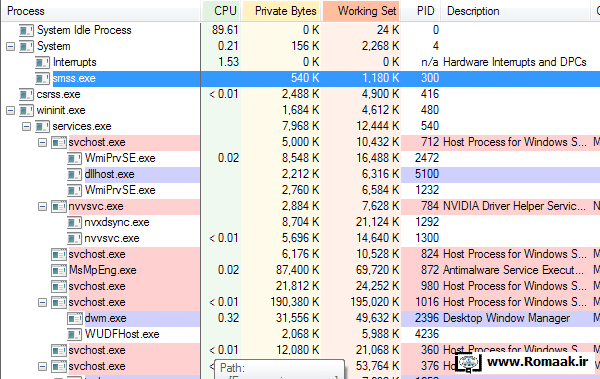Click the 87,400 K private bytes value

point(297,270)
